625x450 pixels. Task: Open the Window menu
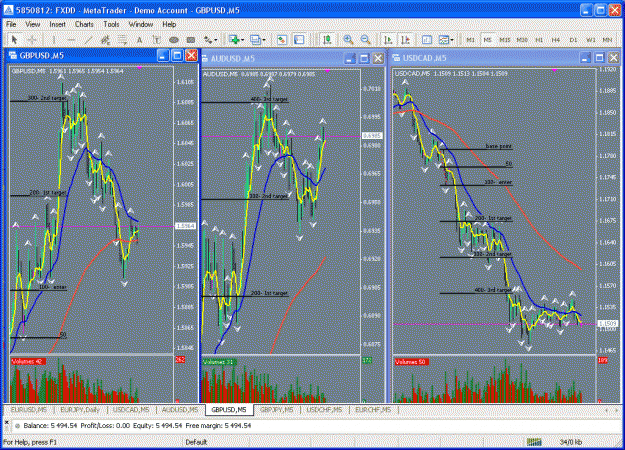point(141,24)
